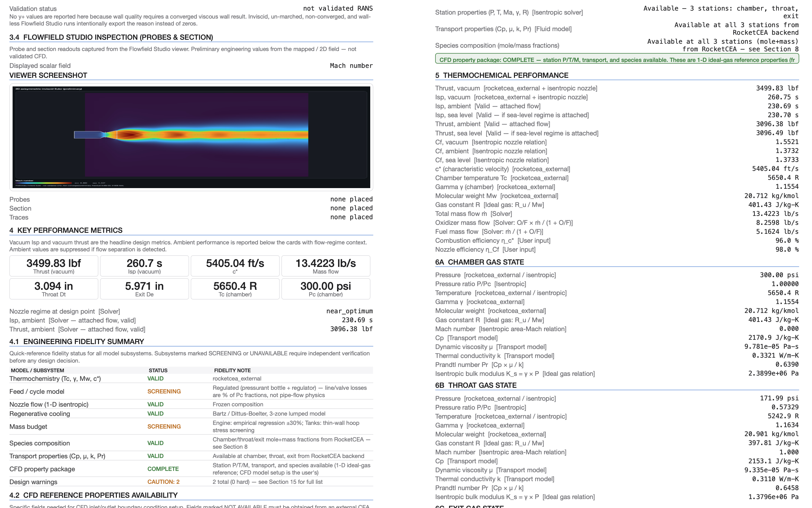Click the chamber Cp value 2170.9 J/kg-K
The width and height of the screenshot is (812, 508).
point(773,338)
